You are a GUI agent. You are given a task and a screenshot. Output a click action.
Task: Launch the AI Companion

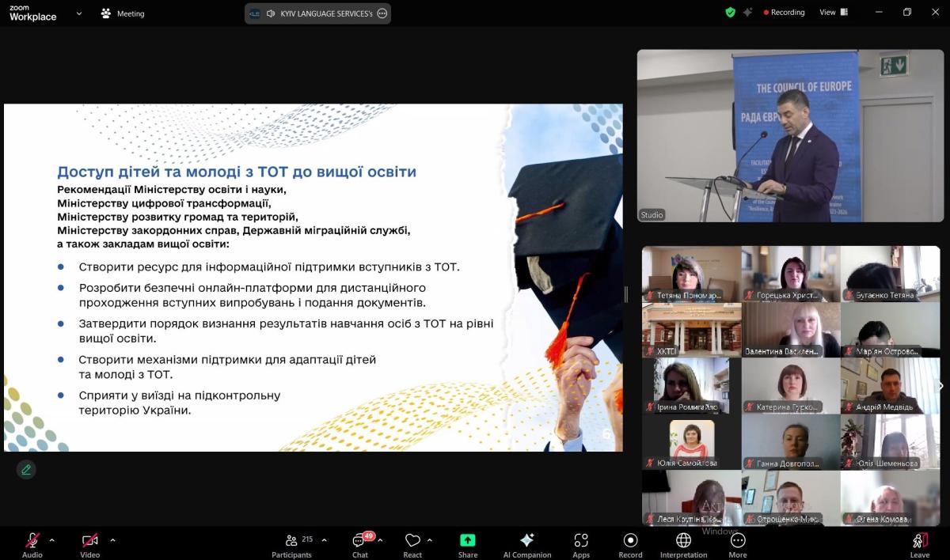click(526, 543)
